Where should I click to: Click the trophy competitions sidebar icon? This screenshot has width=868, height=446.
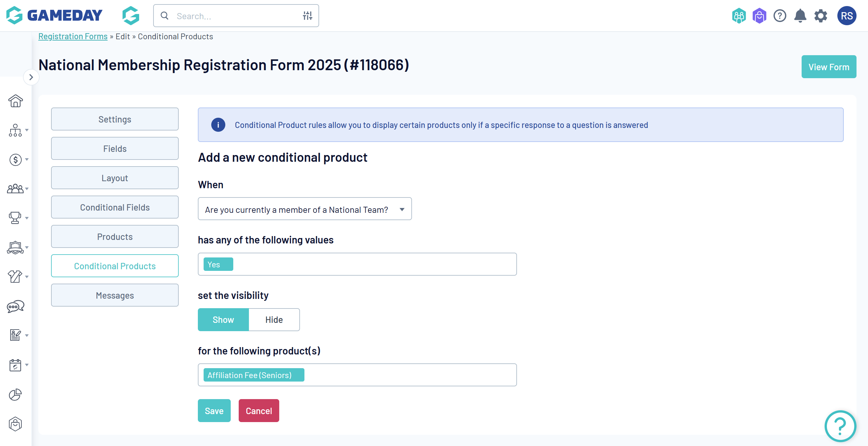[x=15, y=218]
